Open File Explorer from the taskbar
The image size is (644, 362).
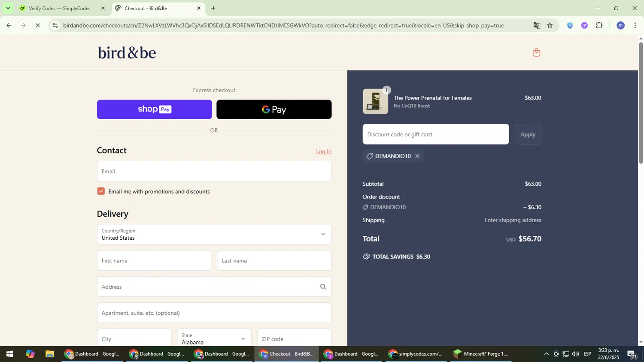pos(50,354)
